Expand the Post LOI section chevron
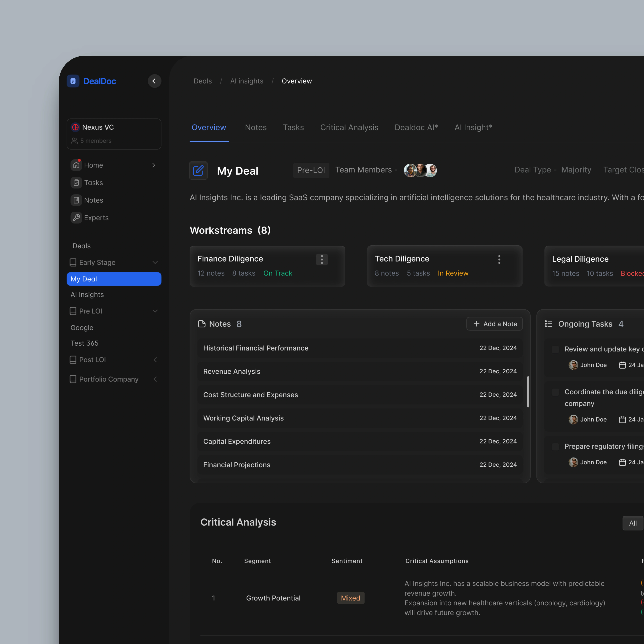Viewport: 644px width, 644px height. (155, 360)
